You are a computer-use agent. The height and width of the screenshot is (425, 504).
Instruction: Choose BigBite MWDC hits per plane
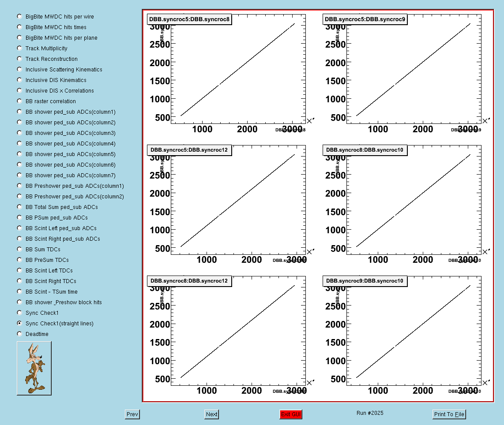tap(19, 37)
